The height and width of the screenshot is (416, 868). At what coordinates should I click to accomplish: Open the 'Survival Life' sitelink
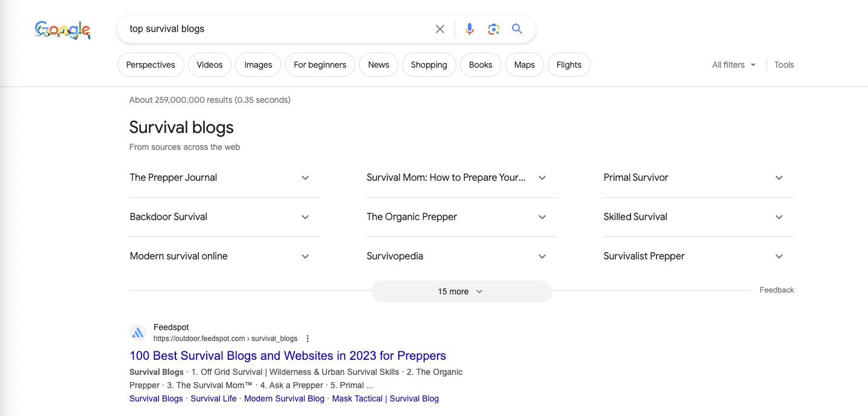point(213,398)
